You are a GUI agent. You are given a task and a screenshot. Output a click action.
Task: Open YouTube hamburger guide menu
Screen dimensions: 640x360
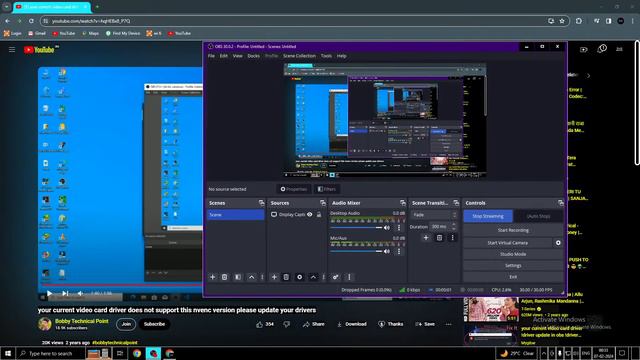click(x=12, y=49)
